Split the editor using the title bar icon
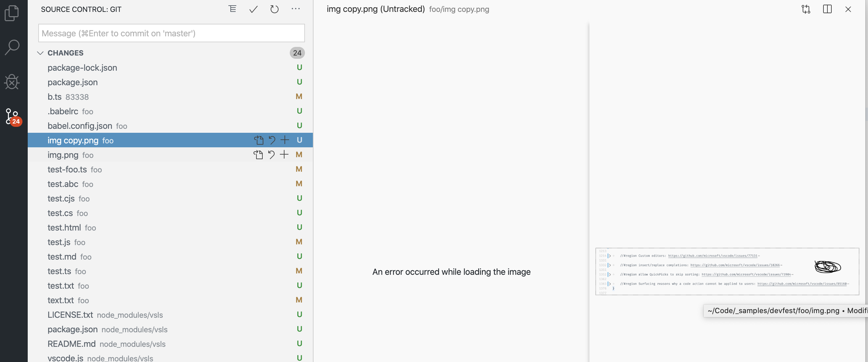Viewport: 868px width, 362px height. click(x=827, y=9)
